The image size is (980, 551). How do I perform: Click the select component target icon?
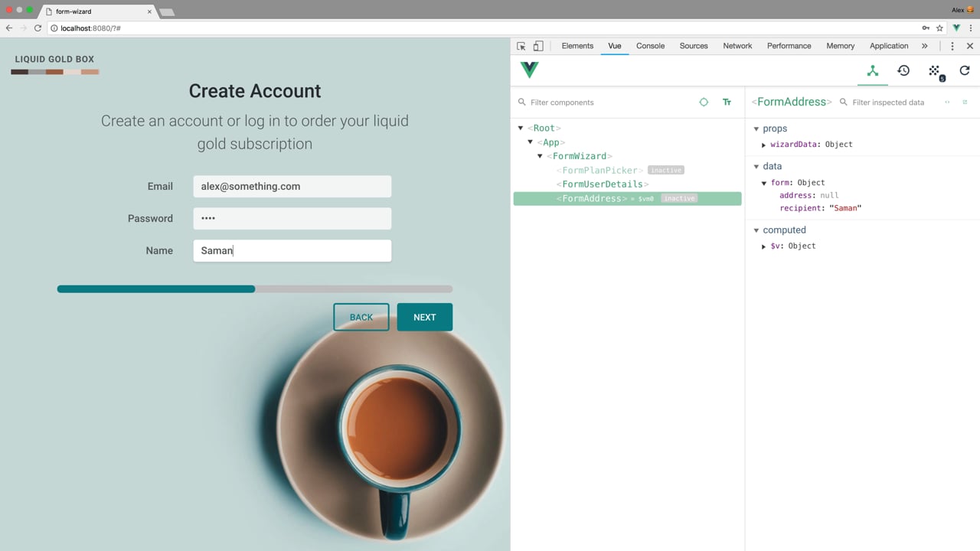tap(704, 102)
